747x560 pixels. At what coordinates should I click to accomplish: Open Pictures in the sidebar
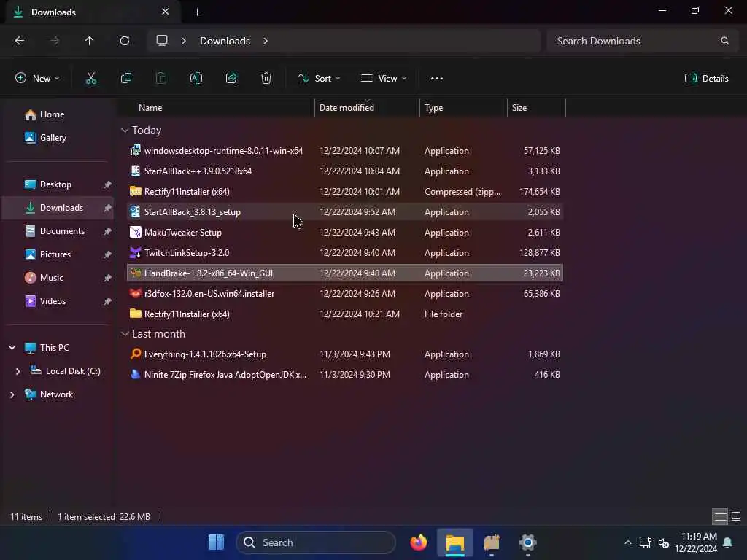[58, 254]
